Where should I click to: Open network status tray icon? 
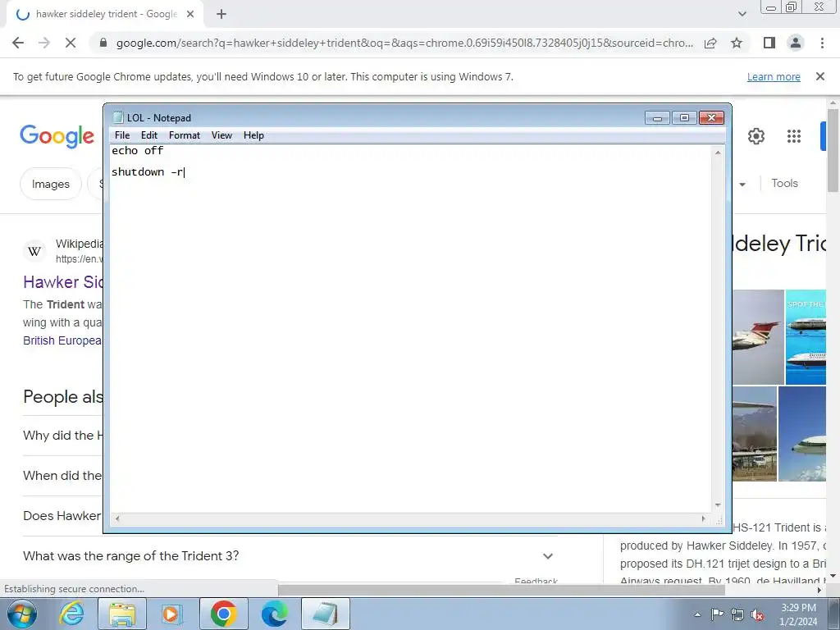(737, 614)
